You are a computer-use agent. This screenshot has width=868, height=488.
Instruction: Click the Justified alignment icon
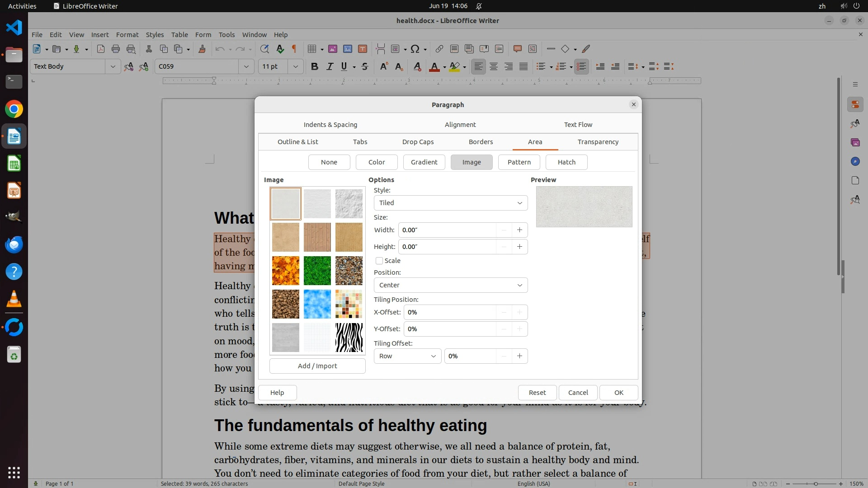[x=524, y=66]
